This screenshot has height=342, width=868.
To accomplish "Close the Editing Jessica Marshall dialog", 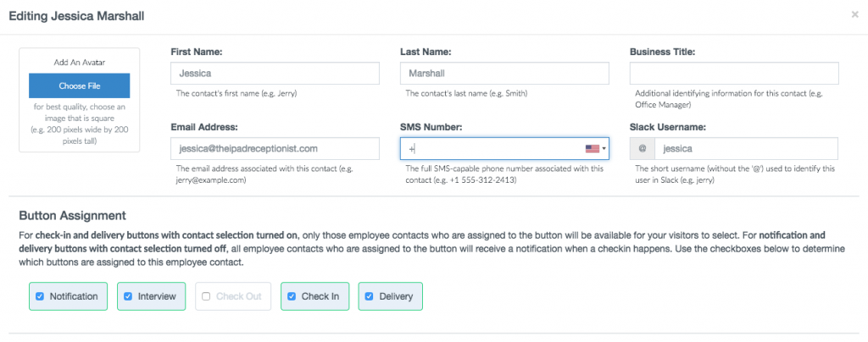I will point(854,15).
